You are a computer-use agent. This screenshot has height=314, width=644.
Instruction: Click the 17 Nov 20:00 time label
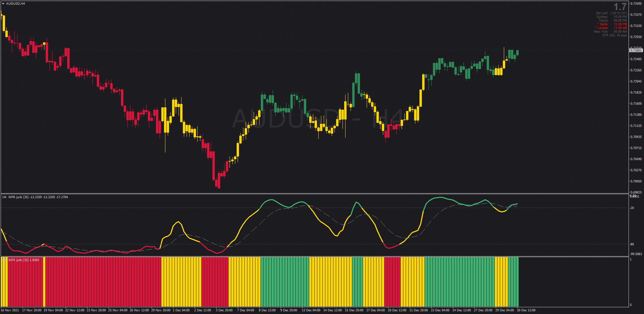click(x=32, y=310)
